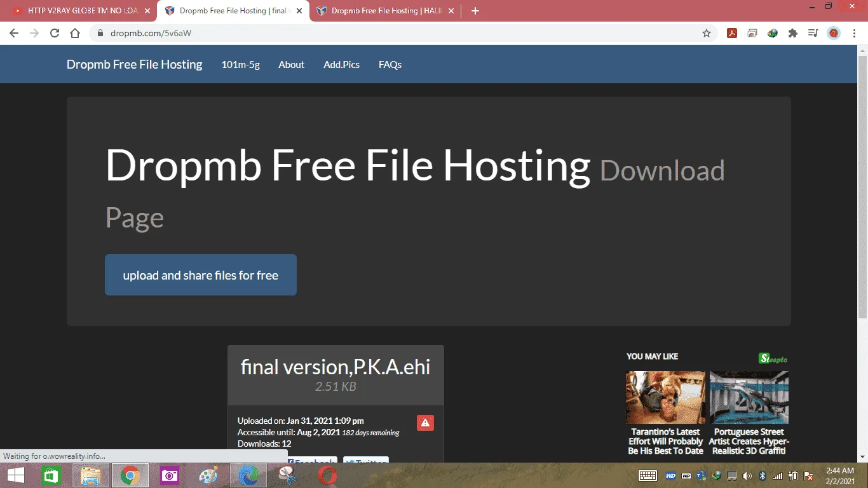The image size is (868, 488).
Task: Open the Bluetooth tray icon
Action: pyautogui.click(x=763, y=475)
